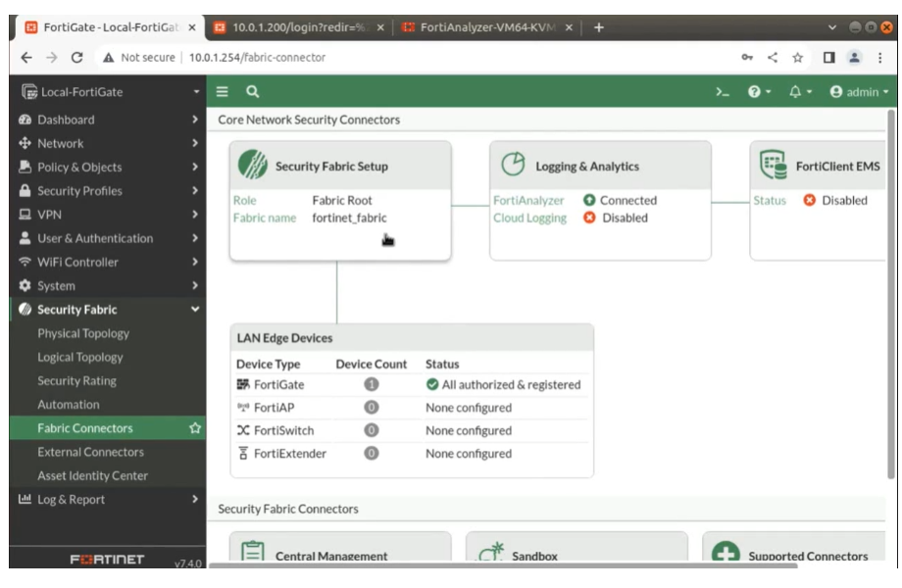Click the horizontal scrollbar at bottom
Viewport: 902px width, 588px height.
(503, 565)
